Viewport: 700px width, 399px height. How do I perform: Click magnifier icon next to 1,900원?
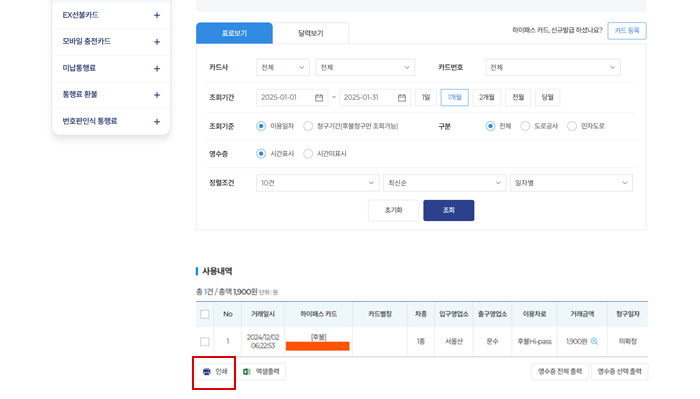point(594,341)
